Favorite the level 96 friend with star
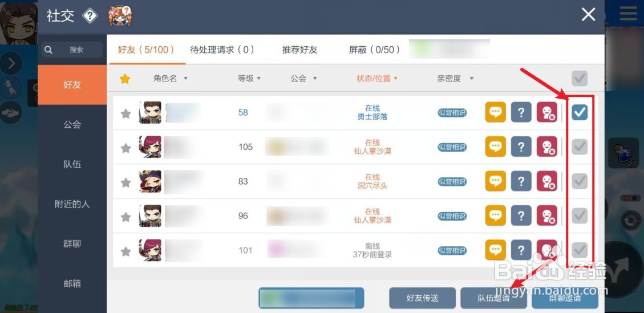 125,217
